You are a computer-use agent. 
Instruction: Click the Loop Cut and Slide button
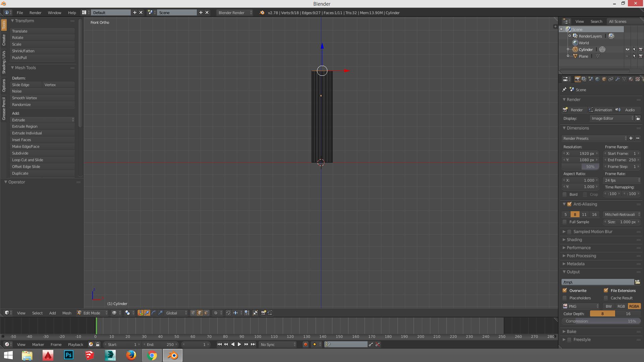coord(42,160)
